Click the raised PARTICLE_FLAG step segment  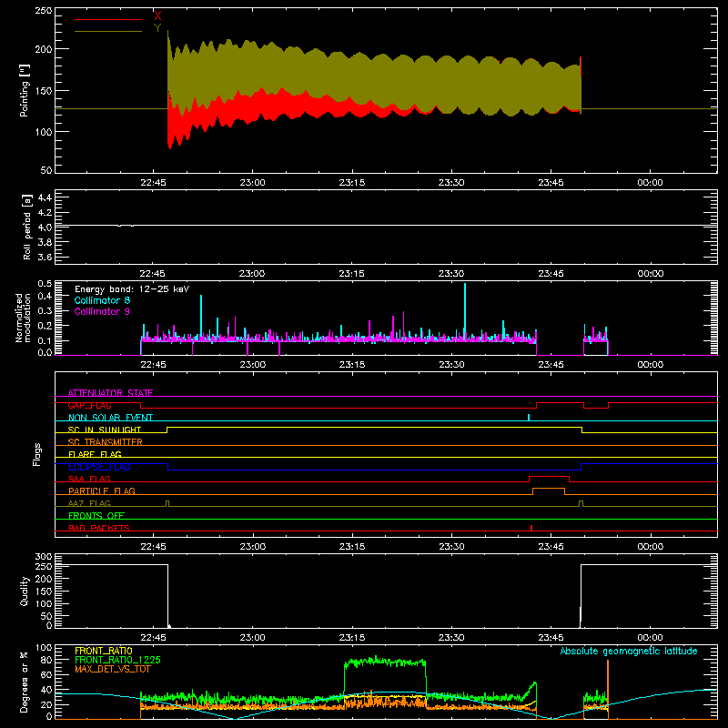click(549, 489)
